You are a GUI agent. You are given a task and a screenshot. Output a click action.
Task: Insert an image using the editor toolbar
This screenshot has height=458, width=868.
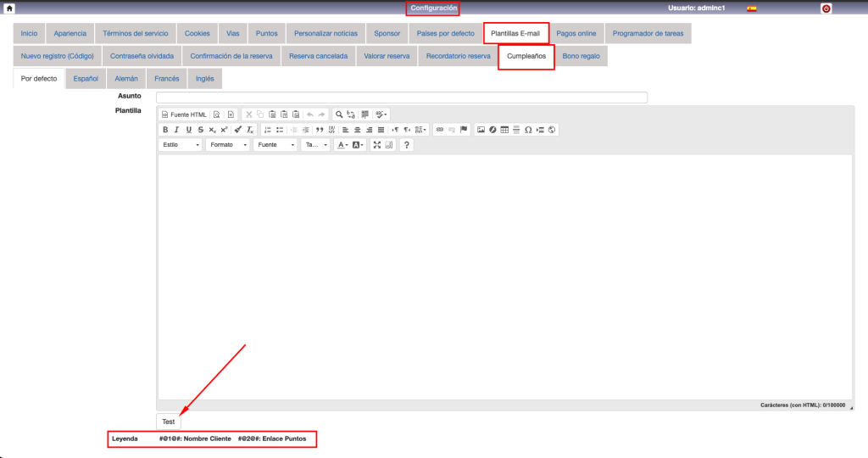(x=481, y=130)
